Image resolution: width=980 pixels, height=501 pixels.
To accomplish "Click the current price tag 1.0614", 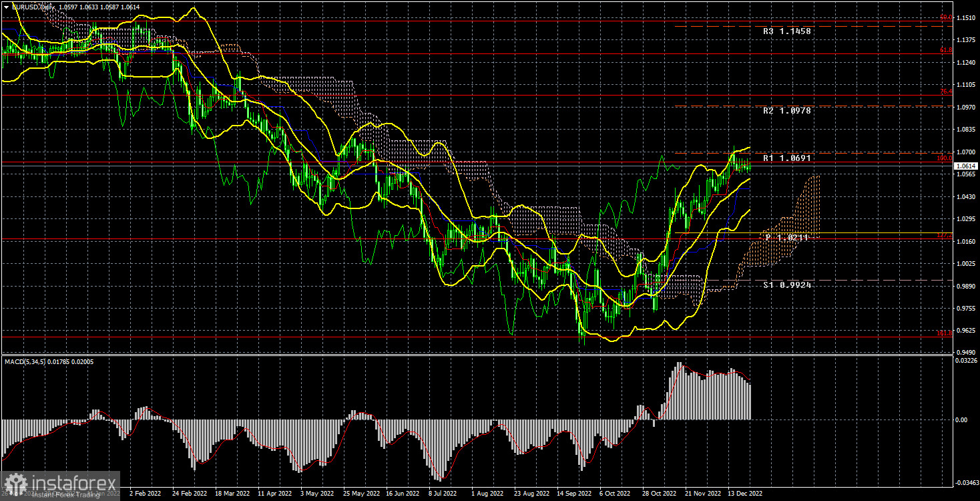I will (966, 166).
